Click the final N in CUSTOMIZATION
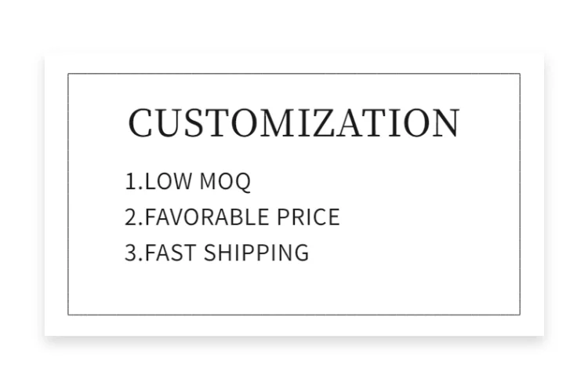 (445, 123)
